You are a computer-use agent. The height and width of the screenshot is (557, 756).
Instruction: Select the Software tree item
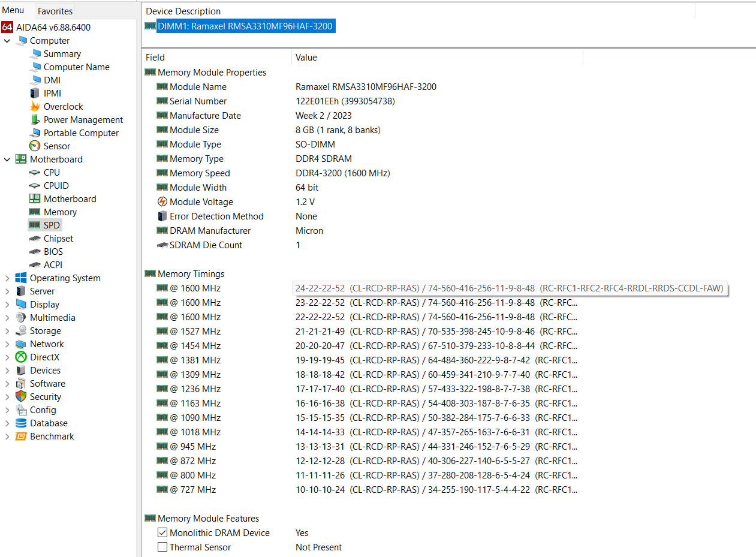click(47, 383)
